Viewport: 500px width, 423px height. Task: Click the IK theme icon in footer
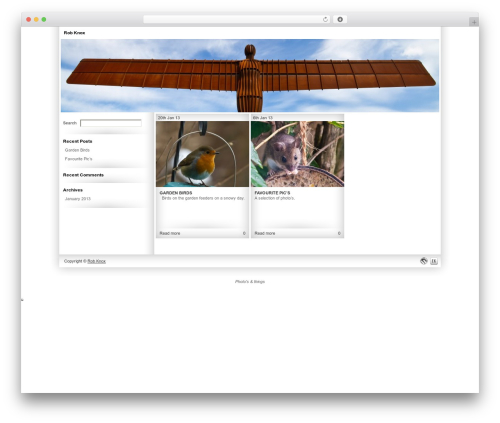point(434,261)
